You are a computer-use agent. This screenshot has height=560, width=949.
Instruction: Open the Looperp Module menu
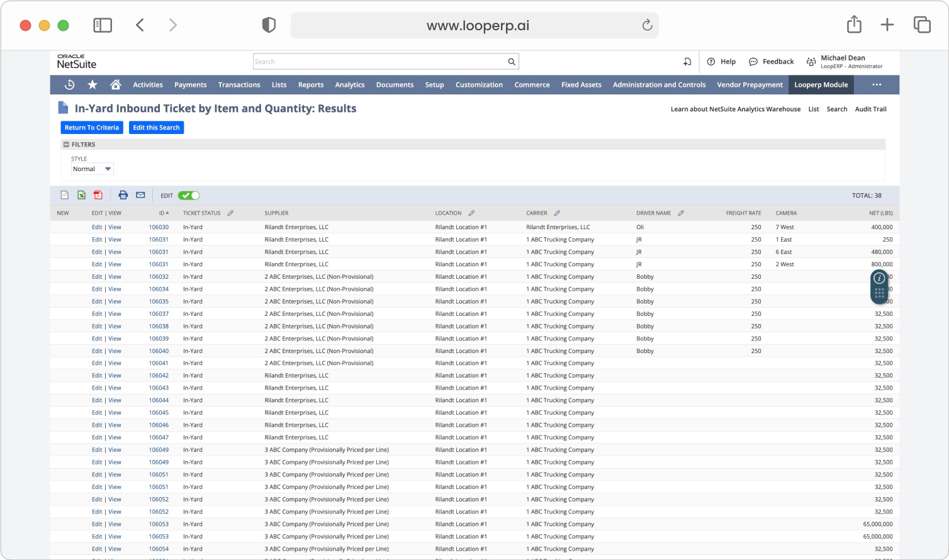(x=821, y=85)
